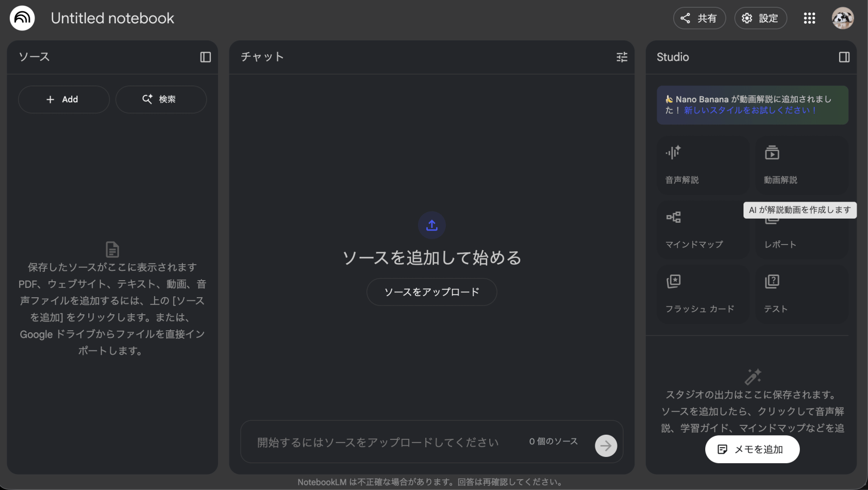Generate a テスト quiz

point(801,295)
